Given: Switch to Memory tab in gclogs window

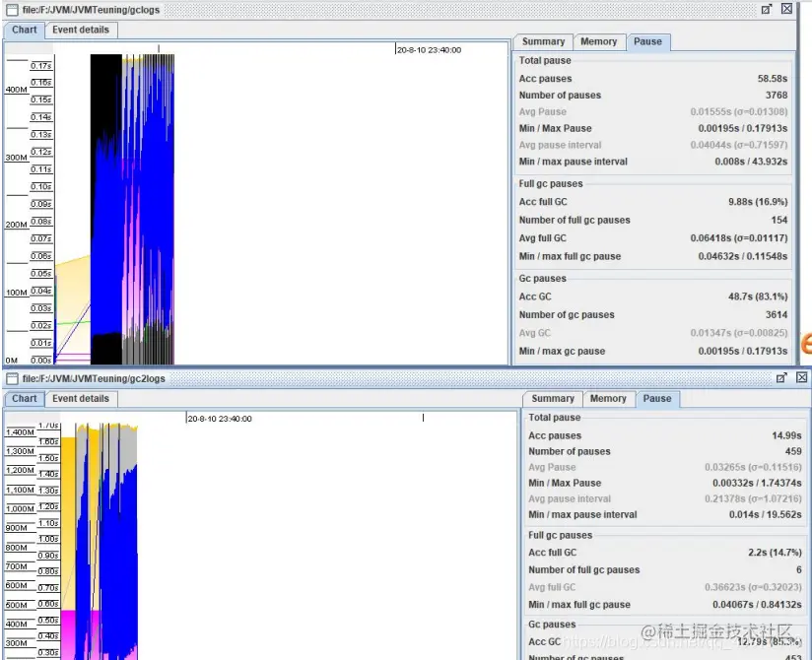Looking at the screenshot, I should (598, 41).
